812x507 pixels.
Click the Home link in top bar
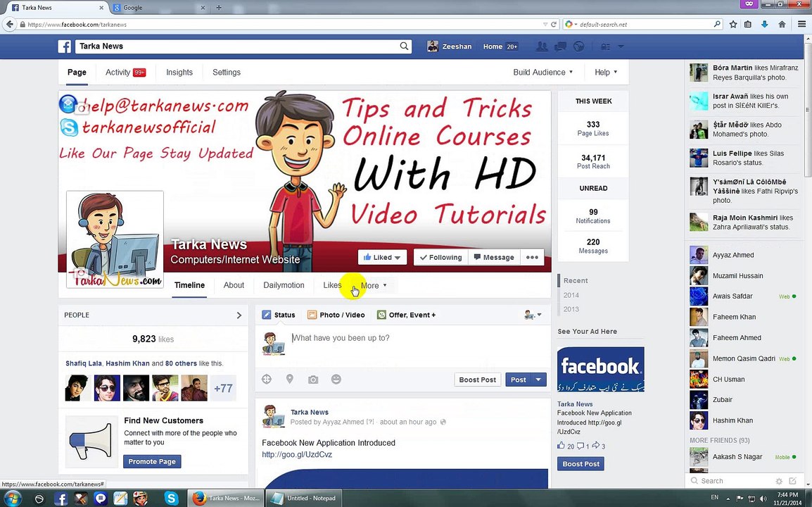click(493, 46)
